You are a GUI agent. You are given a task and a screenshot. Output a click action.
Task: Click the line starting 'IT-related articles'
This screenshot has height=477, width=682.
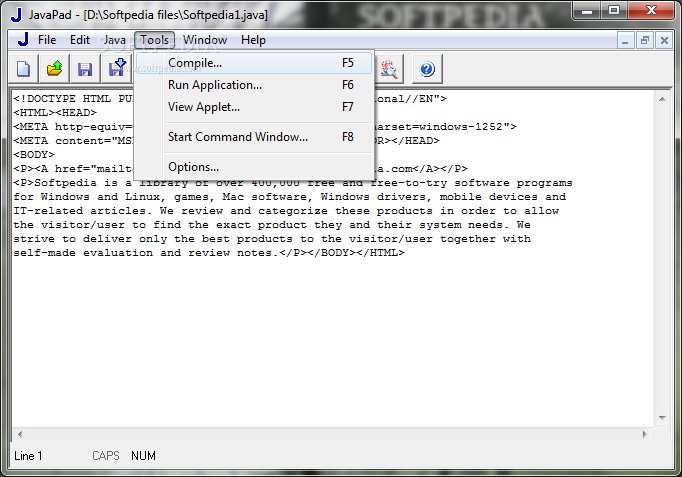(x=286, y=211)
